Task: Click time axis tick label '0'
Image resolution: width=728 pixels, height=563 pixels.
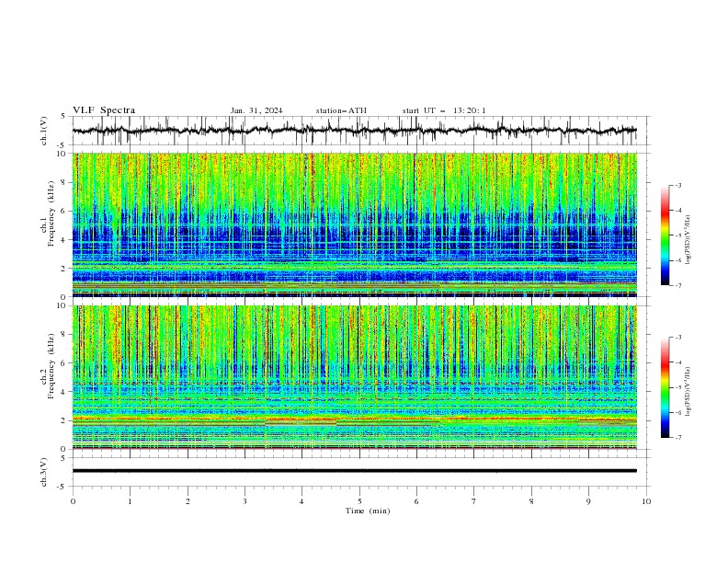Action: [x=73, y=501]
